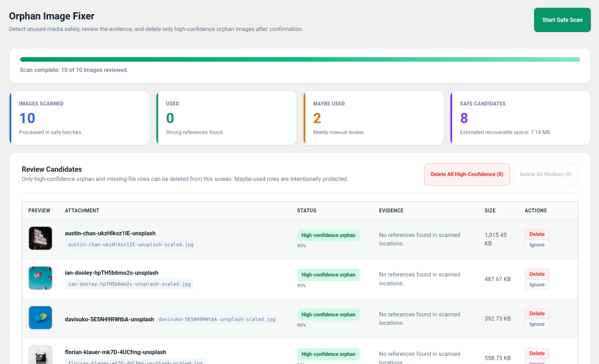Open the florian-klauer preview thumbnail
The height and width of the screenshot is (364, 599).
point(40,355)
